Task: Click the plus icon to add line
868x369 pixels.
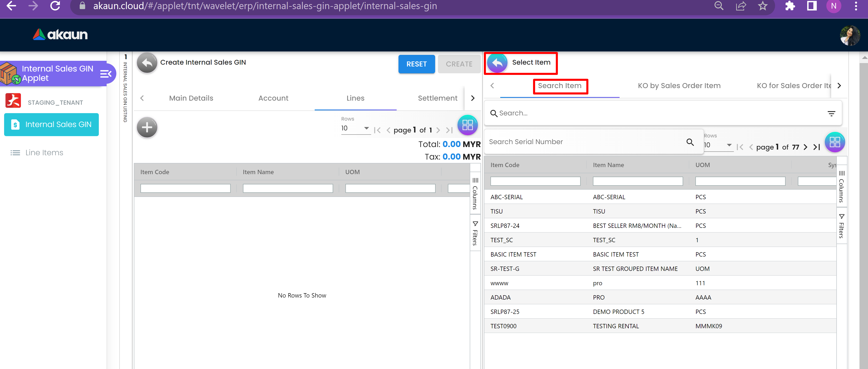Action: click(x=147, y=127)
